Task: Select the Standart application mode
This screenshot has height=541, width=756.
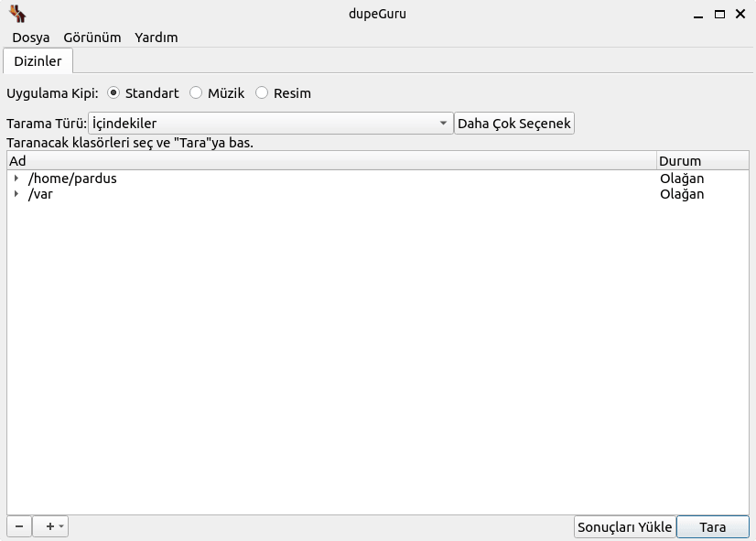Action: (114, 93)
